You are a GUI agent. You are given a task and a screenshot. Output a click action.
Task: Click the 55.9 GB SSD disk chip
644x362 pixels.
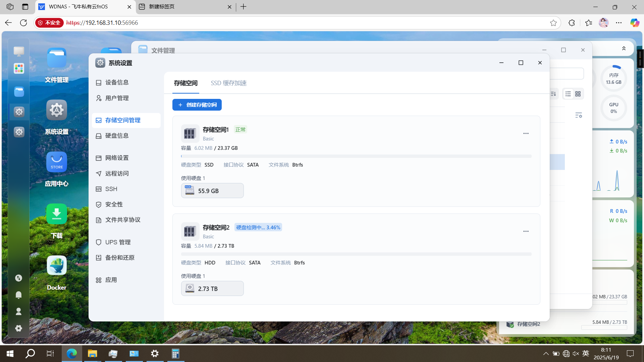(212, 191)
